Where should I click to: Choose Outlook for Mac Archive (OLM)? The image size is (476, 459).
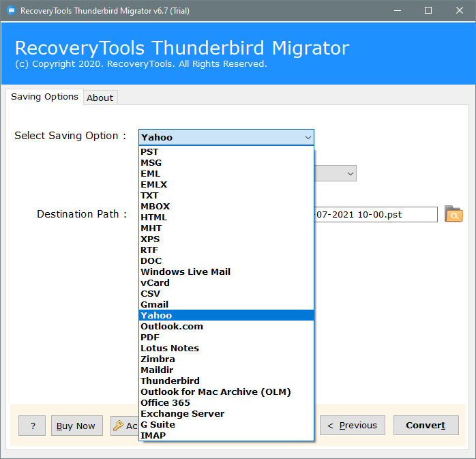coord(226,392)
